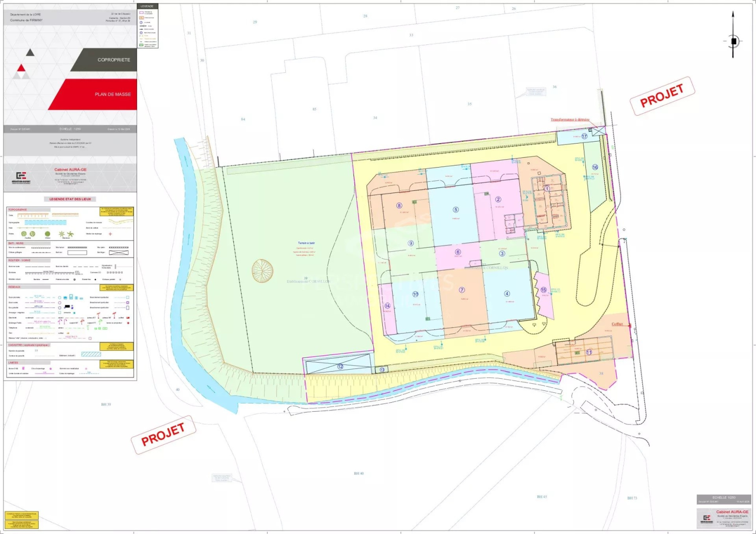The height and width of the screenshot is (534, 756).
Task: Select the circled lot number 7 marker
Action: tap(462, 290)
